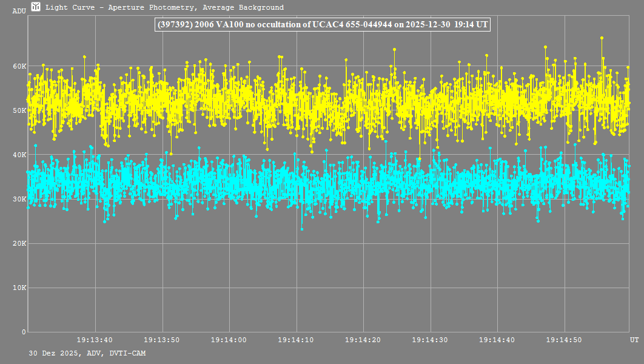644x364 pixels.
Task: Select the 19:14:50 time tick label
Action: tap(565, 340)
